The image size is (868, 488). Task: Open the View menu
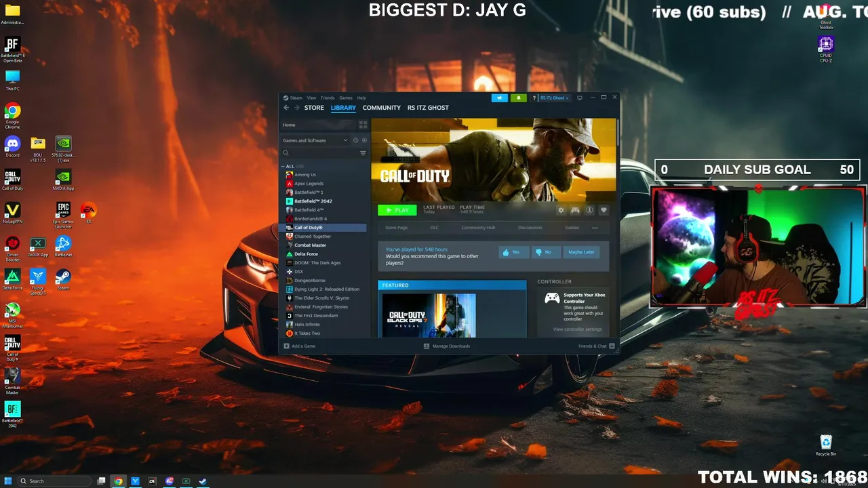pyautogui.click(x=311, y=98)
